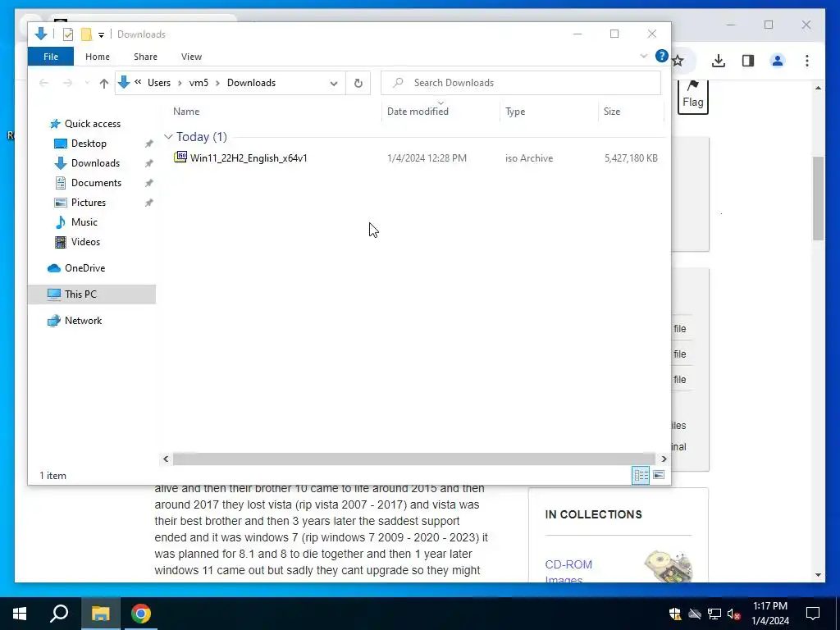The height and width of the screenshot is (630, 840).
Task: Open muted volume tray icon
Action: pos(733,614)
